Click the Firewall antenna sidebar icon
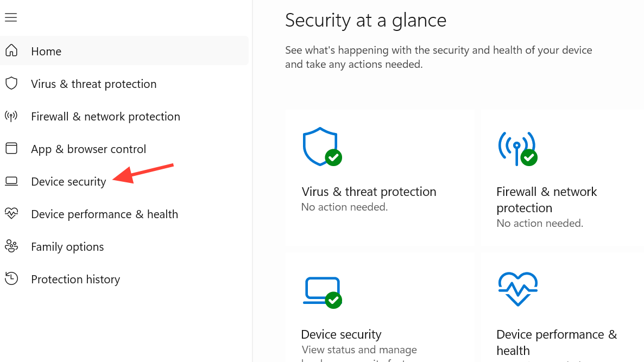644x362 pixels. (11, 116)
